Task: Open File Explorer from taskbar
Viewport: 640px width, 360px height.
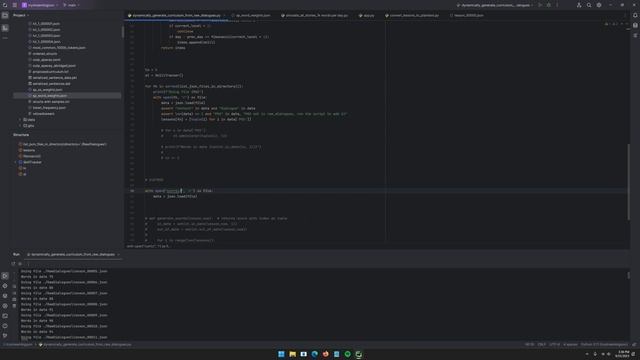Action: [x=293, y=354]
